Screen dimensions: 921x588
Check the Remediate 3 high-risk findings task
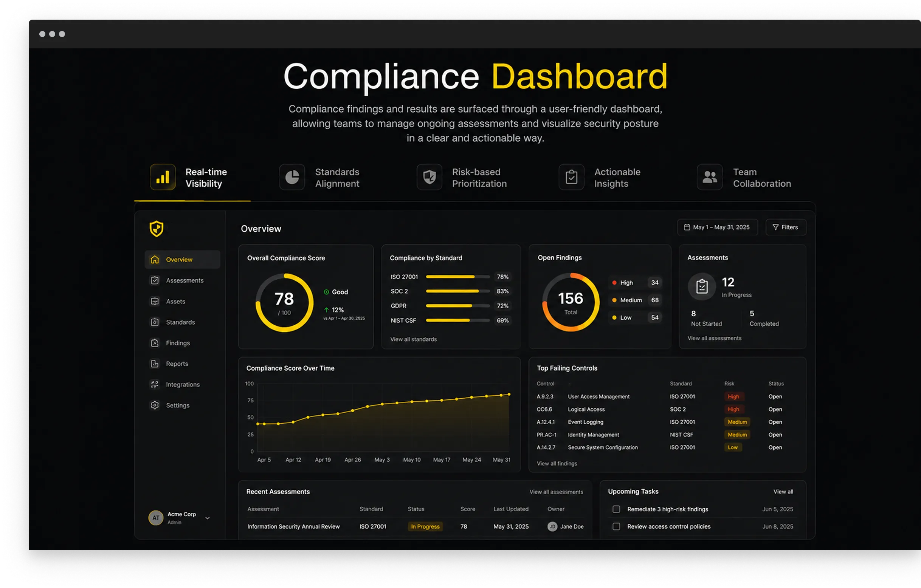coord(616,509)
